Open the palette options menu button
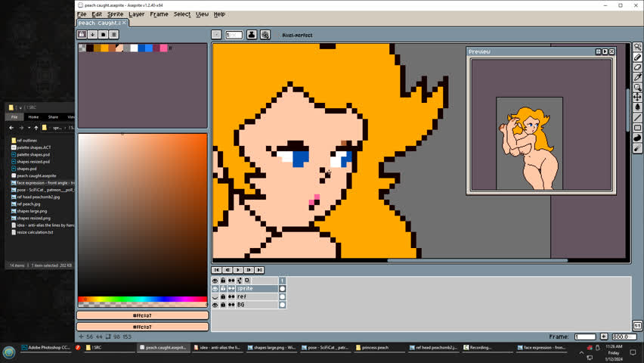This screenshot has height=363, width=644. (x=114, y=34)
